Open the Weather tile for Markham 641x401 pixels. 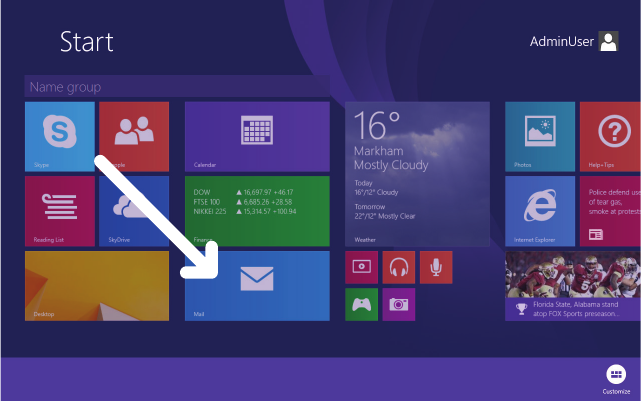(417, 174)
